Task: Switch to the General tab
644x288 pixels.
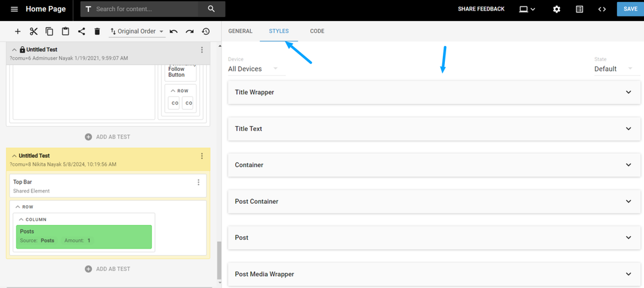Action: coord(240,31)
